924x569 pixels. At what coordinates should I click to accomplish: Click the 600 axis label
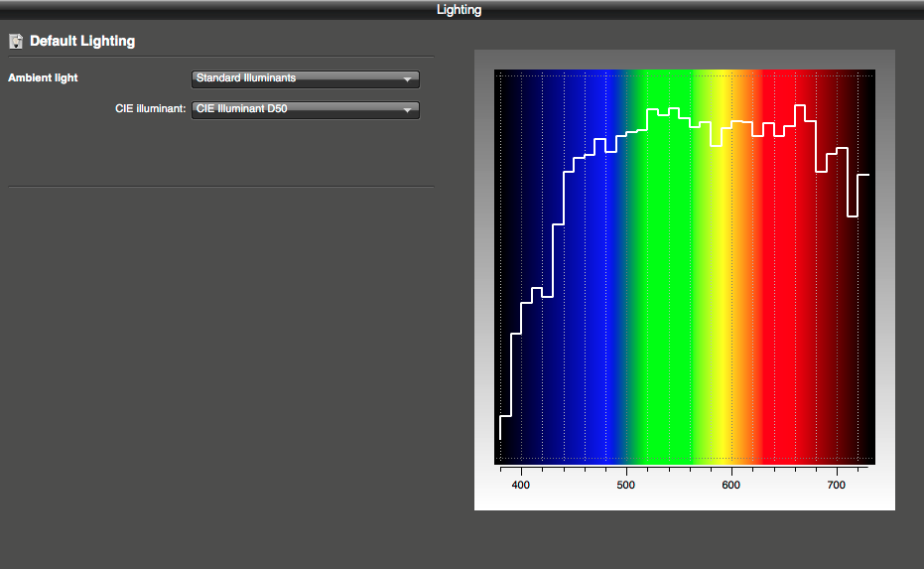[730, 485]
